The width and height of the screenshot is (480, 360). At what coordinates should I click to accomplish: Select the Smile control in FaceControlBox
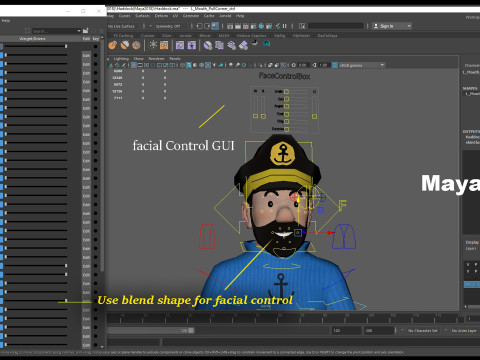287,91
